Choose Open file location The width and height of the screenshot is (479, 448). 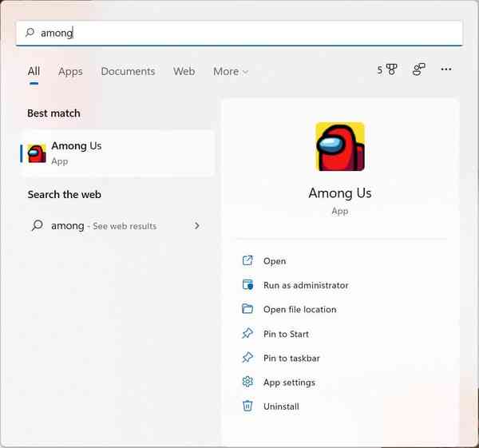299,309
